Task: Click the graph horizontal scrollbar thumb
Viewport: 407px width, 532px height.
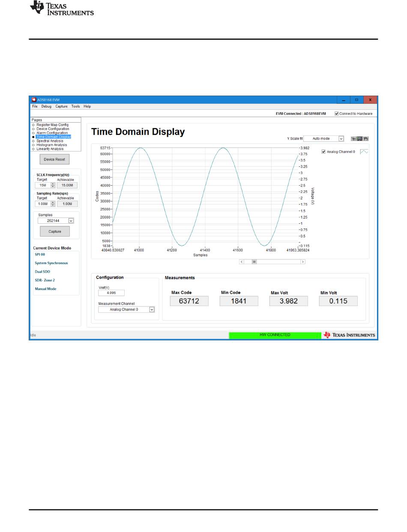Action: pyautogui.click(x=254, y=261)
